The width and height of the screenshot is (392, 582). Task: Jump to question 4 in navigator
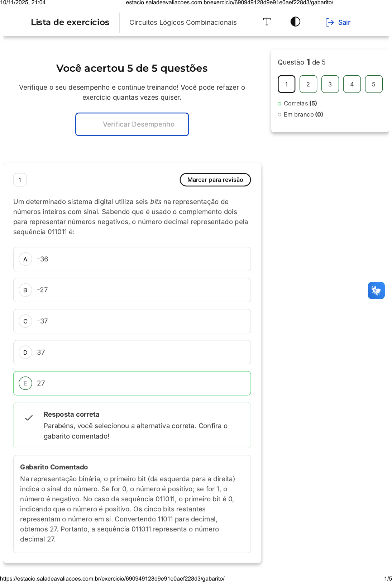(352, 84)
